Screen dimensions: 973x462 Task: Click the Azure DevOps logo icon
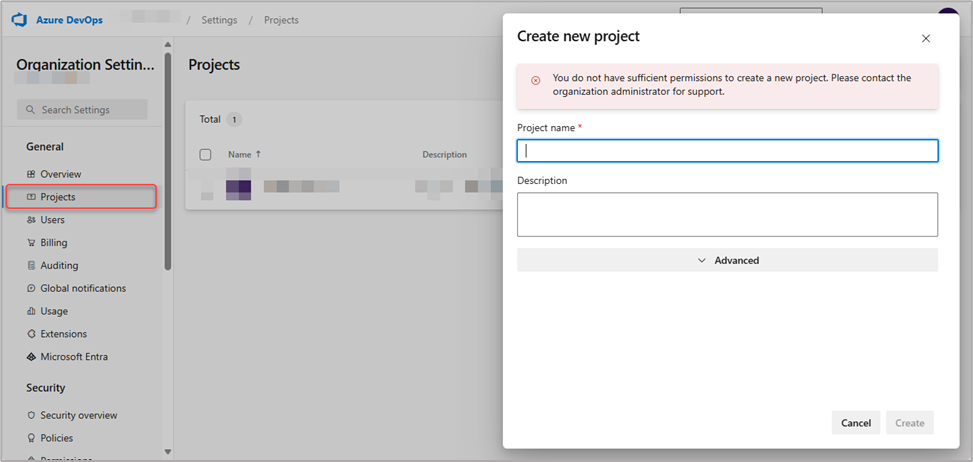click(x=18, y=20)
